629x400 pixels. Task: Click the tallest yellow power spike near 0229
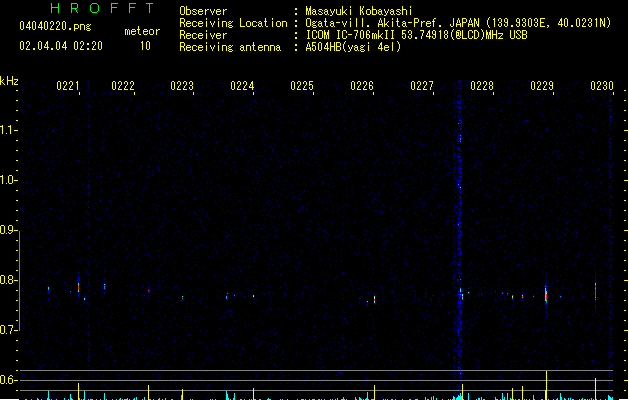point(546,385)
